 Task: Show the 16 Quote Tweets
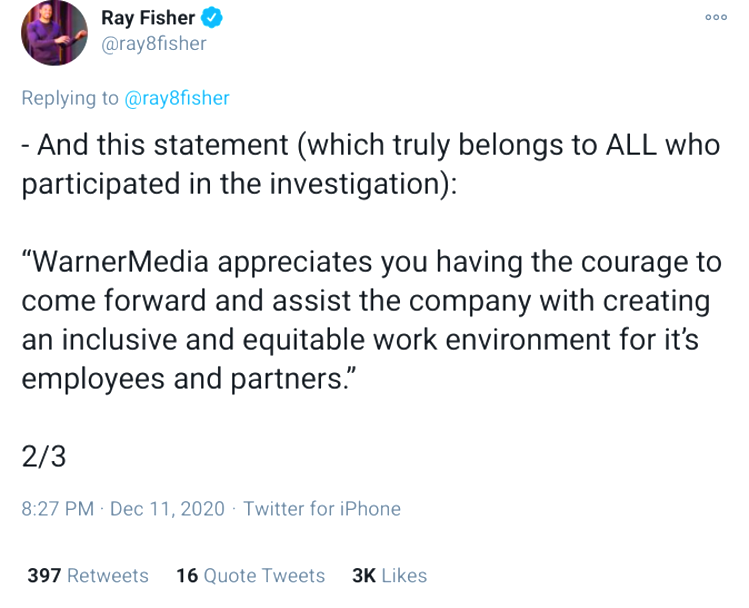[x=250, y=576]
